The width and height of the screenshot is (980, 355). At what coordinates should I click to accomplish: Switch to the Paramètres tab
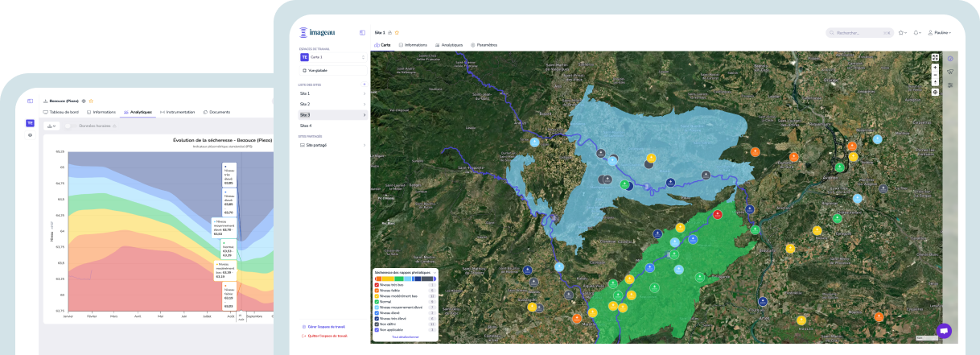(484, 45)
